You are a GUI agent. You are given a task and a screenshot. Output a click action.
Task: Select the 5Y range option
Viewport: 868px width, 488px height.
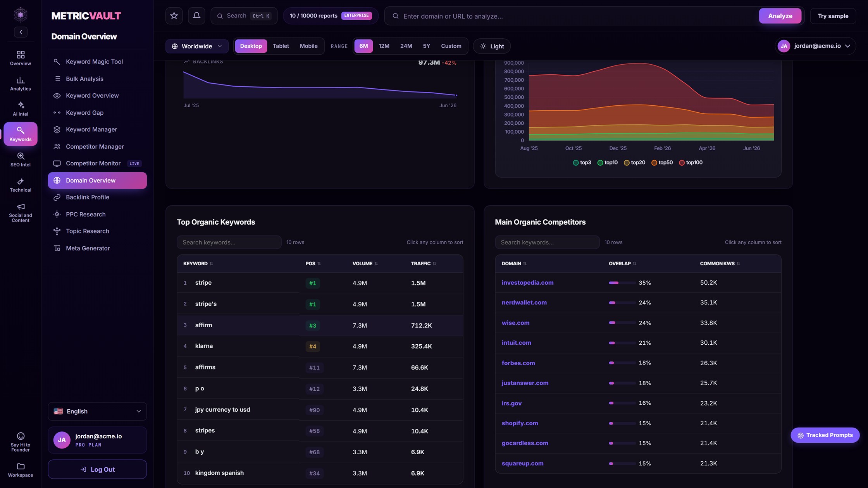pyautogui.click(x=426, y=46)
